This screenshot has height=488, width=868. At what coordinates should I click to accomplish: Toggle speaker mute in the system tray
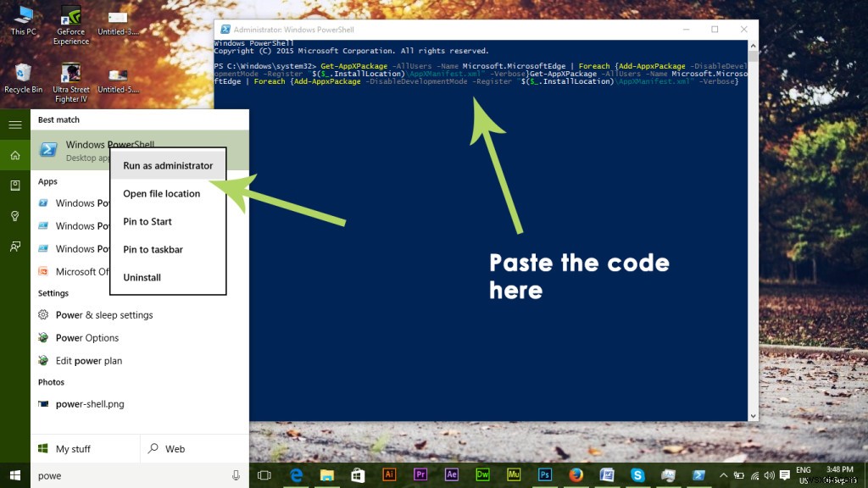click(x=769, y=476)
